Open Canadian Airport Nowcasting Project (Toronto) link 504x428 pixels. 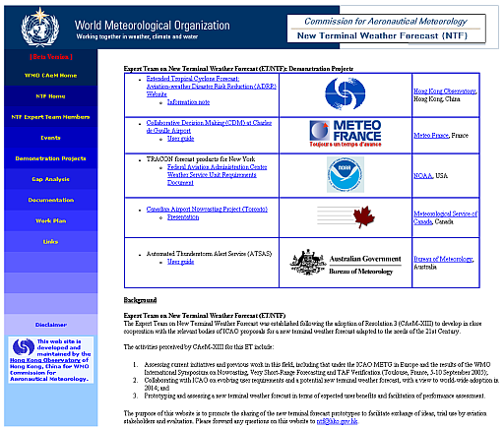[207, 210]
